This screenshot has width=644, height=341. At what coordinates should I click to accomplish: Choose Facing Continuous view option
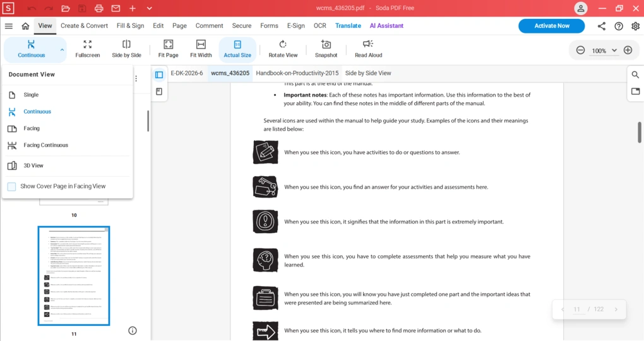click(x=68, y=145)
